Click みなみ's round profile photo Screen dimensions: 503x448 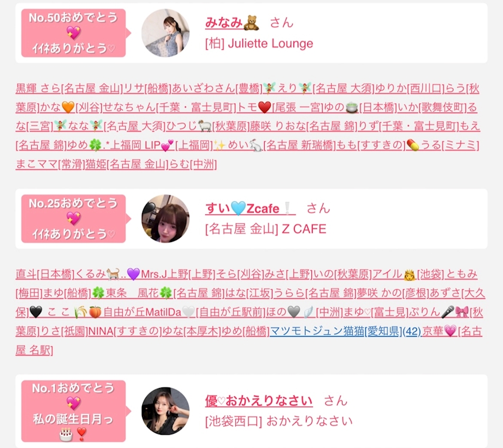[165, 33]
